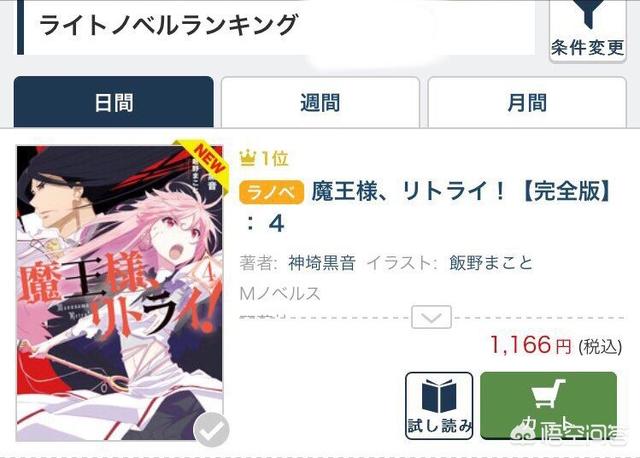The width and height of the screenshot is (640, 458).
Task: Open author link 神埼黒音
Action: point(322,263)
